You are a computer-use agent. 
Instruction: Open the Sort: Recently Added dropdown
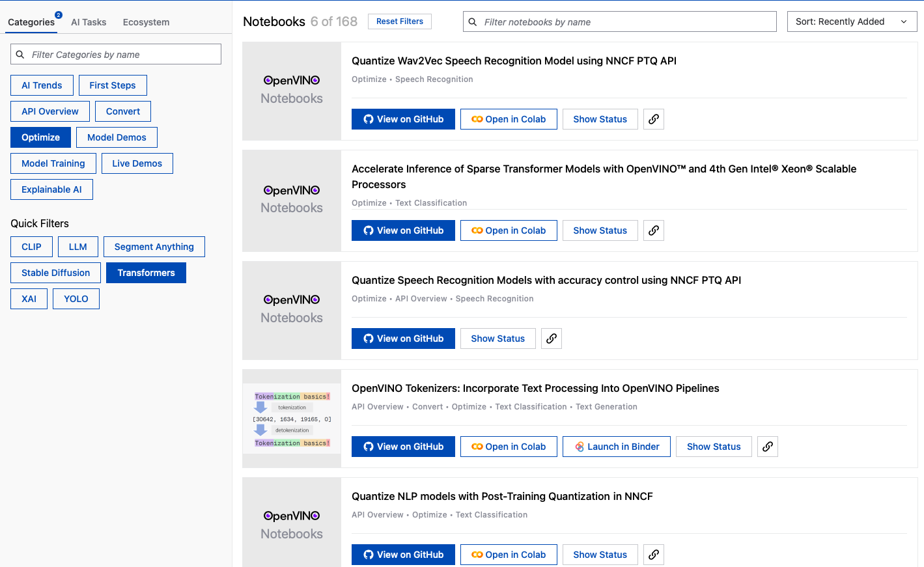point(852,21)
